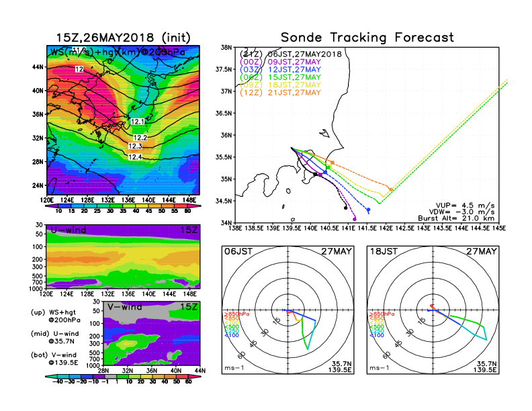The image size is (532, 411).
Task: Click the blue square burst marker on the track
Action: click(x=325, y=173)
